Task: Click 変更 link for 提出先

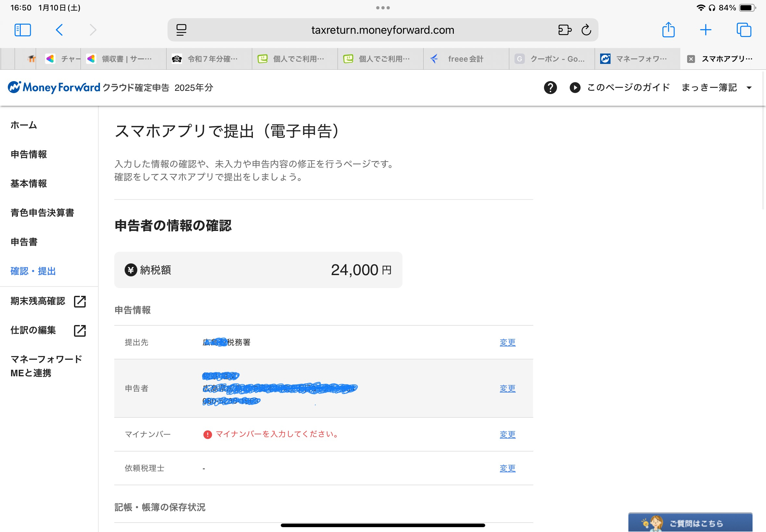Action: [508, 342]
